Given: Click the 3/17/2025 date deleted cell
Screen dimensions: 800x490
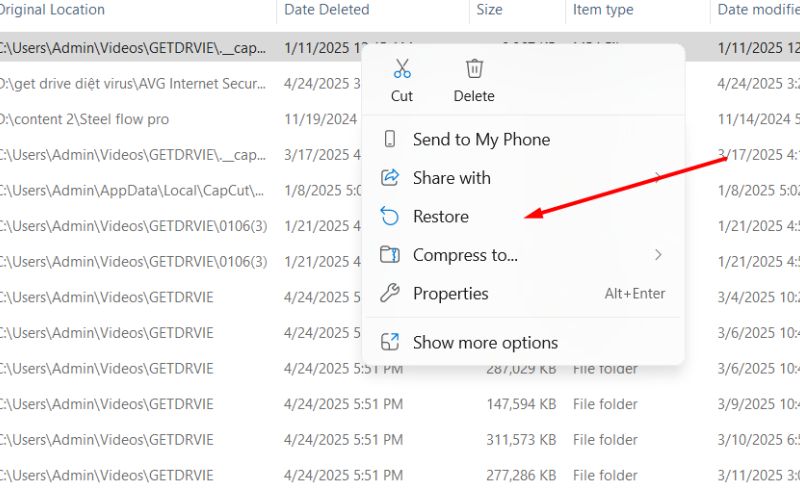Looking at the screenshot, I should tap(322, 155).
